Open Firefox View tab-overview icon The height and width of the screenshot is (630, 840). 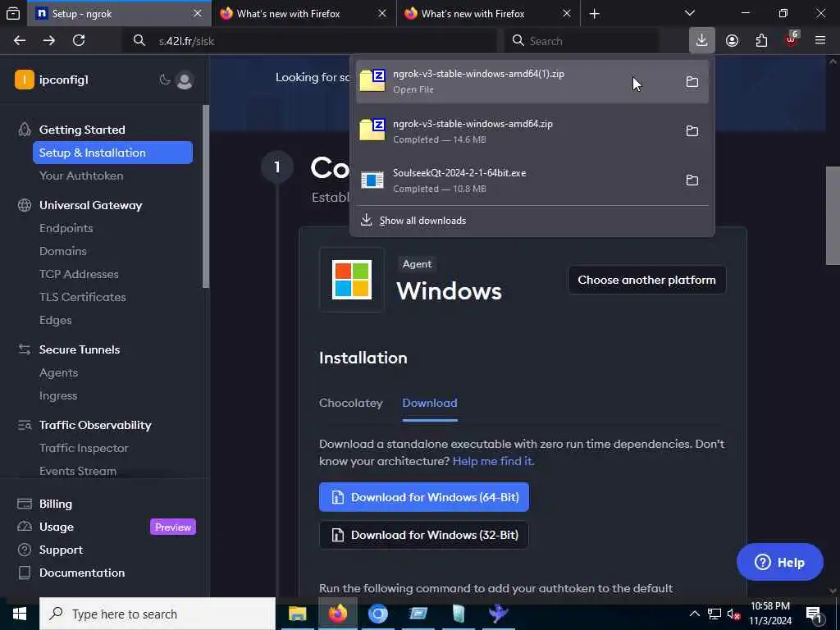pyautogui.click(x=13, y=13)
